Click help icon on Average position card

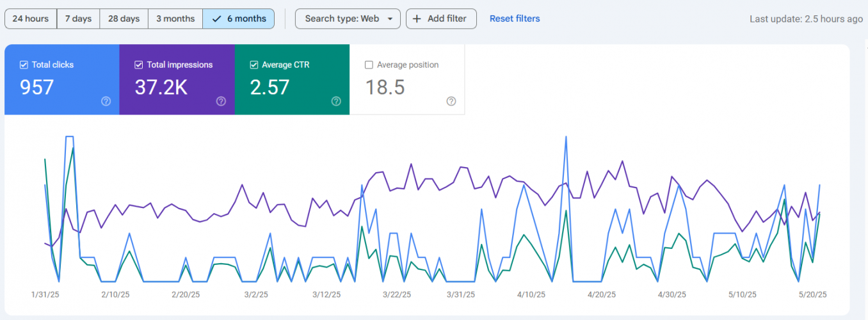tap(451, 101)
